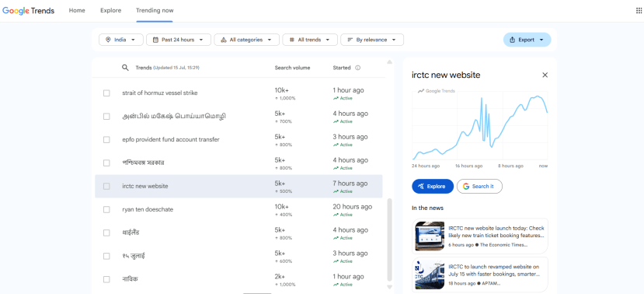Expand the All categories dropdown
The height and width of the screenshot is (294, 644).
(247, 40)
